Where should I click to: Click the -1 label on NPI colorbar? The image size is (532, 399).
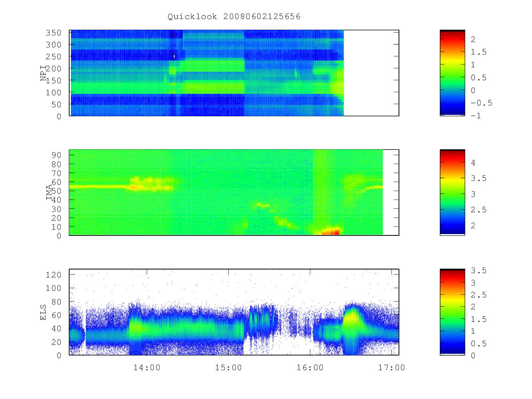[476, 116]
